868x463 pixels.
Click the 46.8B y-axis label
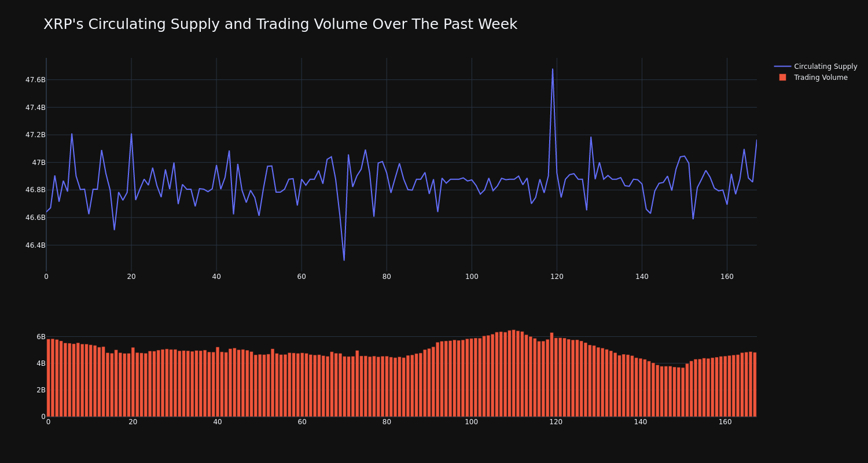tap(35, 190)
